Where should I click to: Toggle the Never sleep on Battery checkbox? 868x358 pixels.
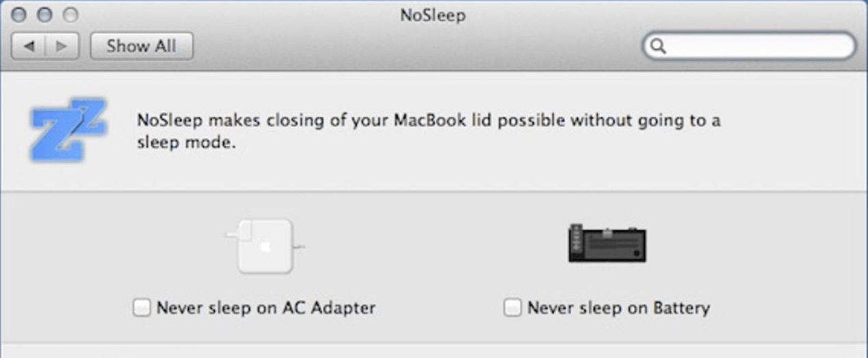(512, 308)
